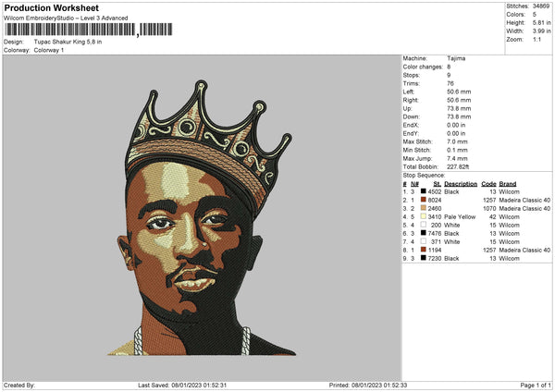Click "Madeira Classic 40" brand in row 2

(x=524, y=201)
